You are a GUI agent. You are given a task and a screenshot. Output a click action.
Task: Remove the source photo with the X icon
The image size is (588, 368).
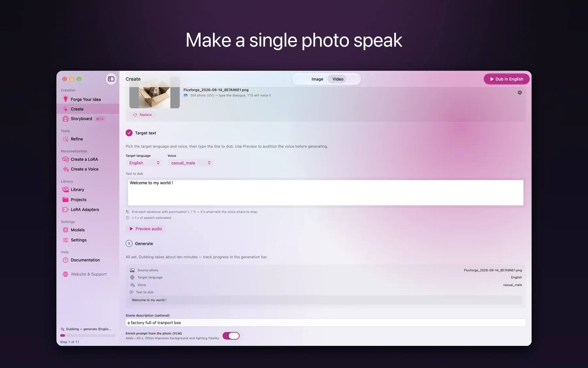[520, 93]
